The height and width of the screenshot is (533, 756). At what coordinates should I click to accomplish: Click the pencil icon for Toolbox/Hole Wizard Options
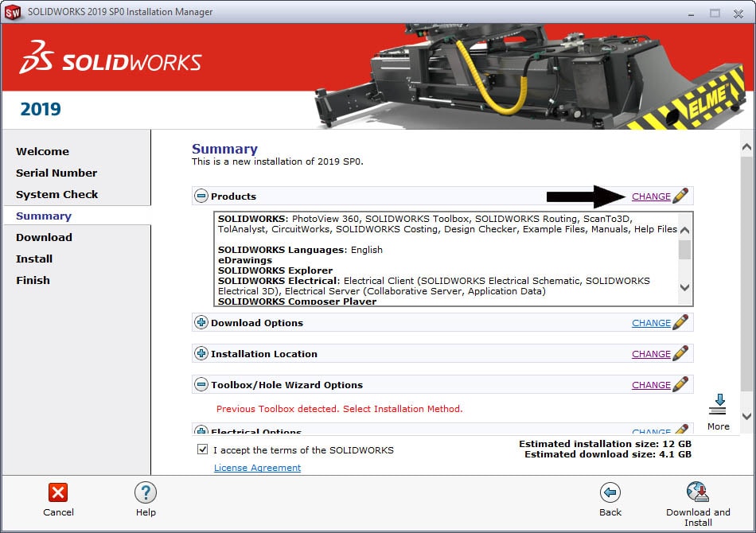point(680,384)
